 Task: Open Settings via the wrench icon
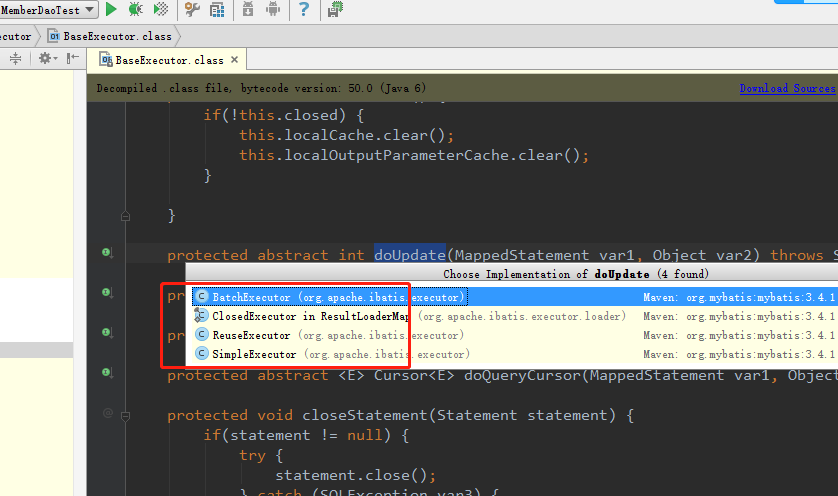pos(192,9)
